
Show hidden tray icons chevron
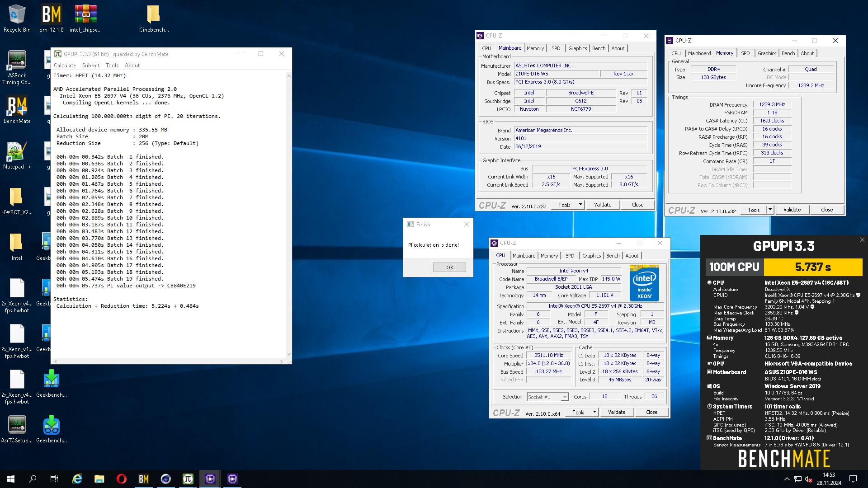787,479
